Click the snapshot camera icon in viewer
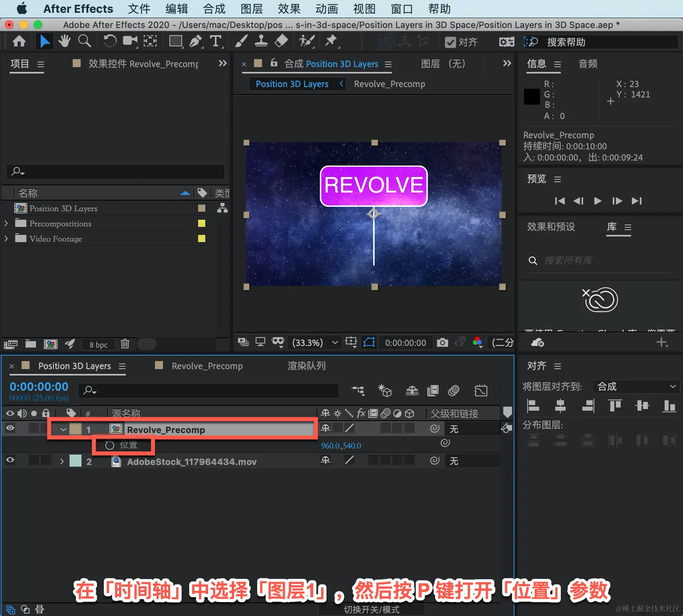 [x=442, y=342]
